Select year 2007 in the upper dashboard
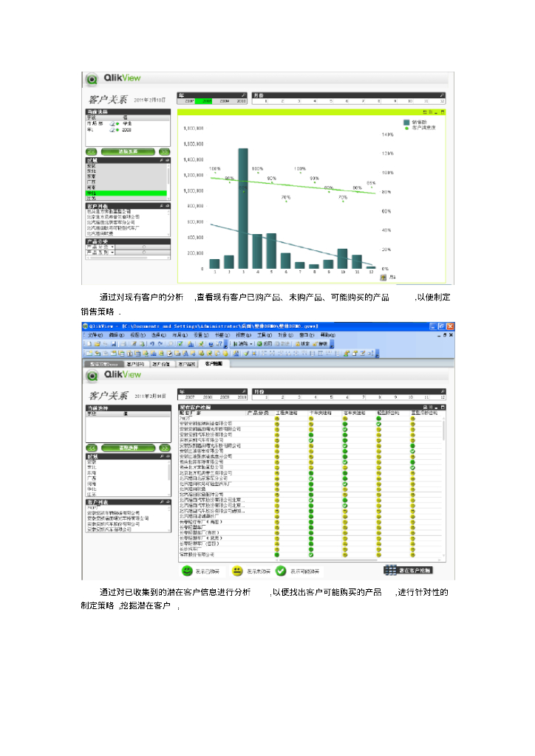535x756 pixels. (186, 101)
